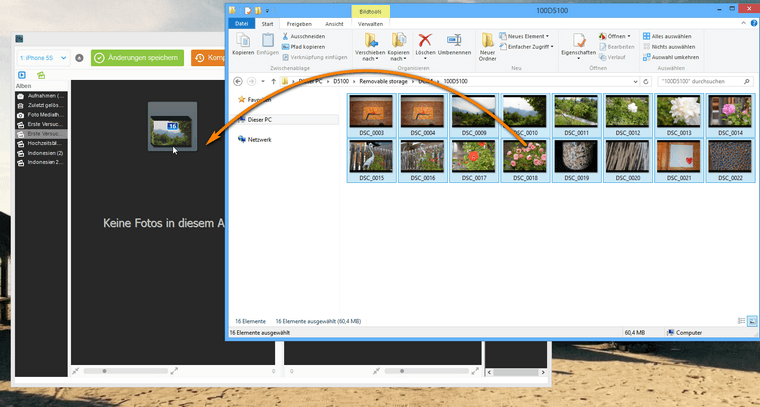Click the Ausschneiden scissors icon

[x=285, y=36]
